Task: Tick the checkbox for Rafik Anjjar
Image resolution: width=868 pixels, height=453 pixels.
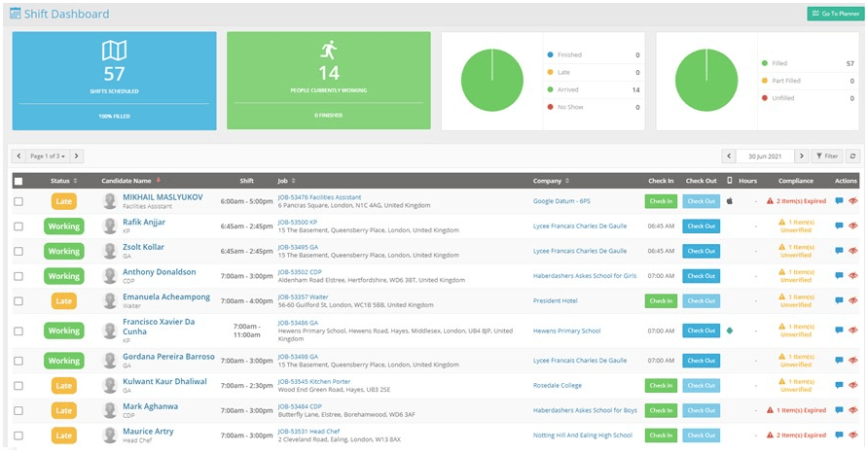Action: [18, 226]
